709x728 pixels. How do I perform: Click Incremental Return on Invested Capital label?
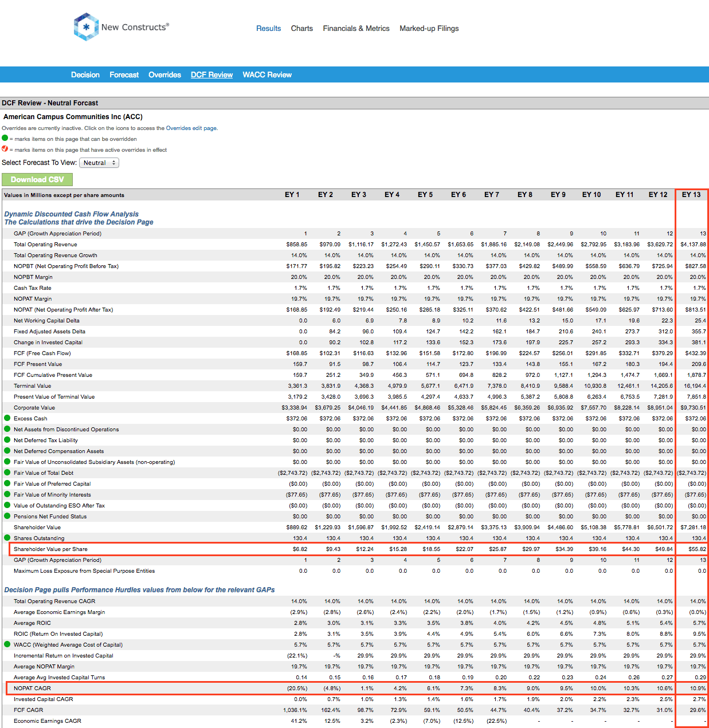click(64, 656)
